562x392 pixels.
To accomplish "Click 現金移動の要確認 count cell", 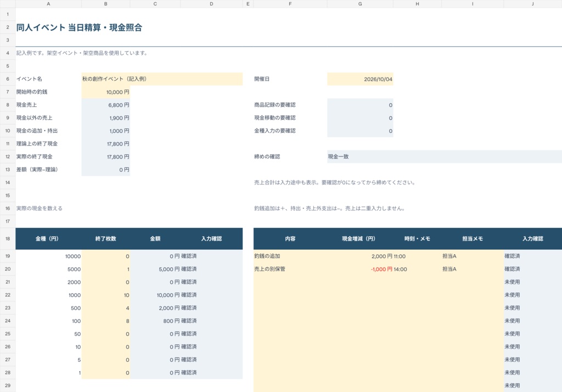I will coord(360,117).
